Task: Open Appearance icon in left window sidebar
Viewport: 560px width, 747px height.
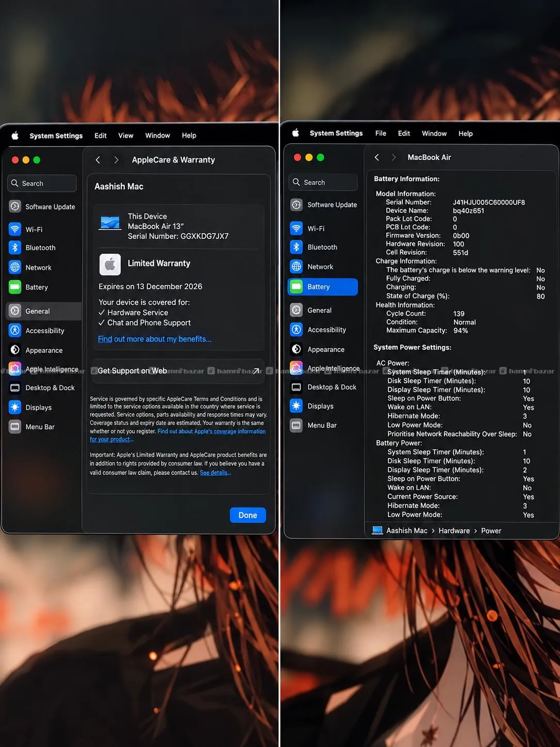Action: click(15, 350)
